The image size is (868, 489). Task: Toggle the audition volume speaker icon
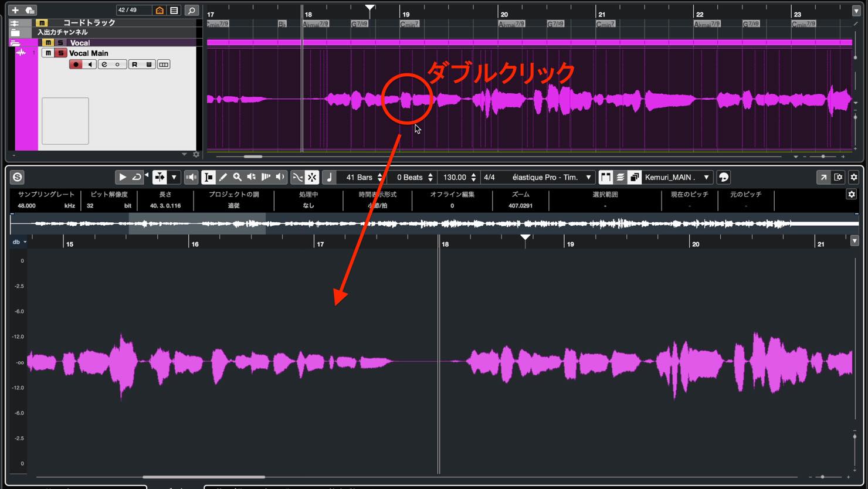(x=191, y=177)
